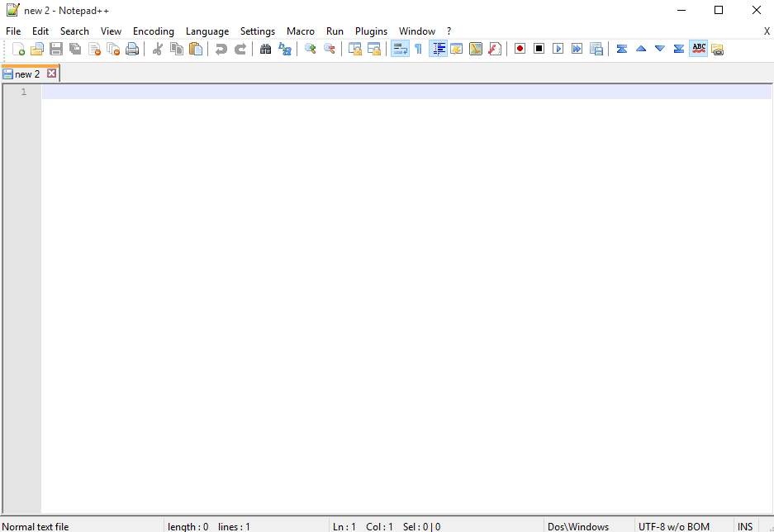Image resolution: width=774 pixels, height=532 pixels.
Task: Start macro recording with the red record icon
Action: pos(520,49)
